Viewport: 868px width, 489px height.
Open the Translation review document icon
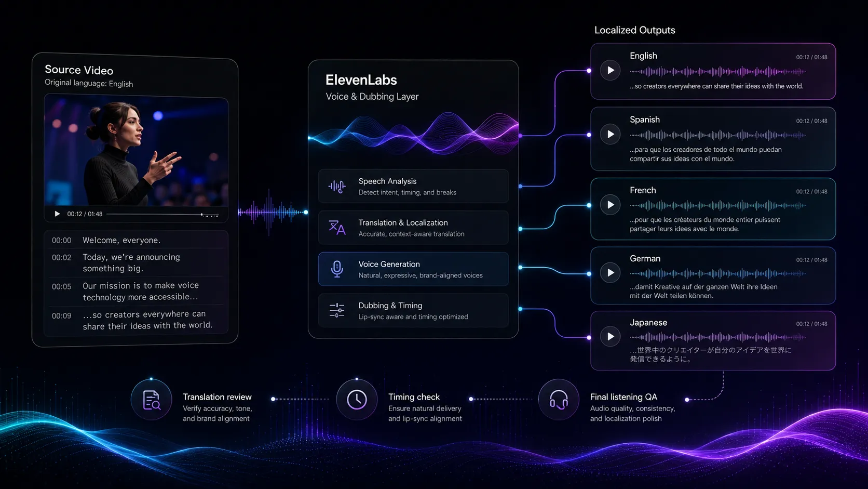[x=152, y=400]
